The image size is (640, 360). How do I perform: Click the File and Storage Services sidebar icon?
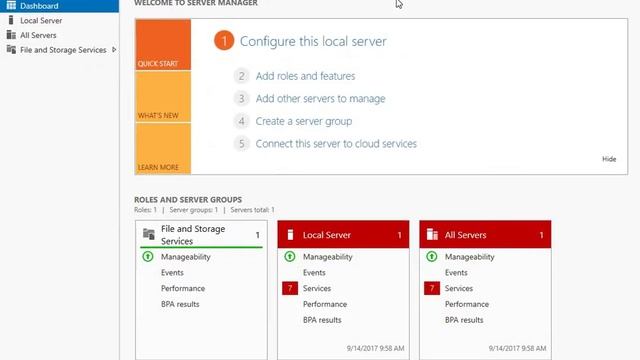11,49
